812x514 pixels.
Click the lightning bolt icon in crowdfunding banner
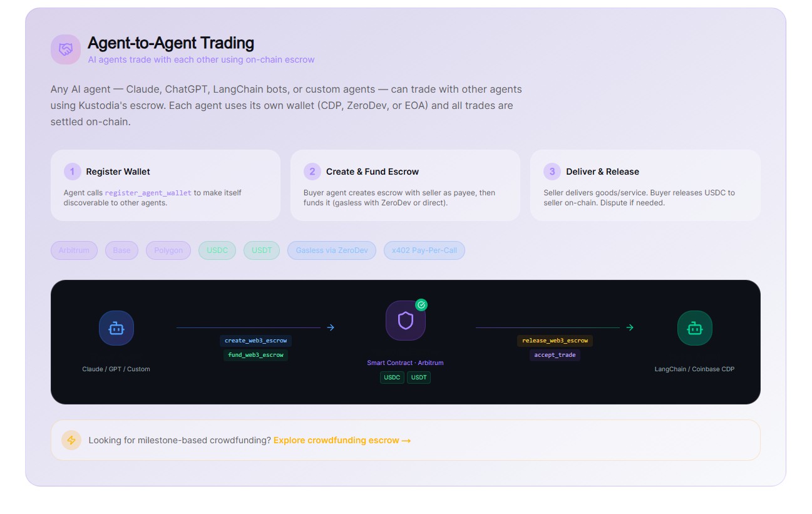click(x=71, y=440)
